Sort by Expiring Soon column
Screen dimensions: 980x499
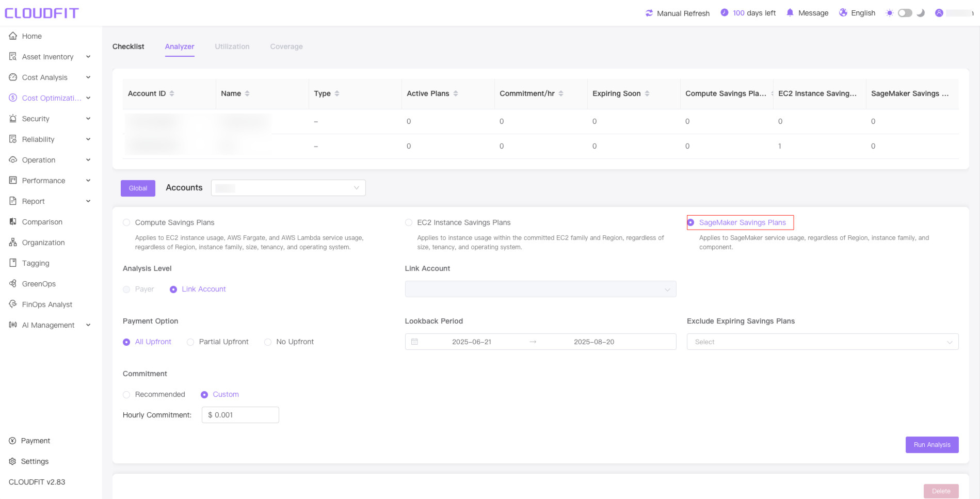[647, 93]
